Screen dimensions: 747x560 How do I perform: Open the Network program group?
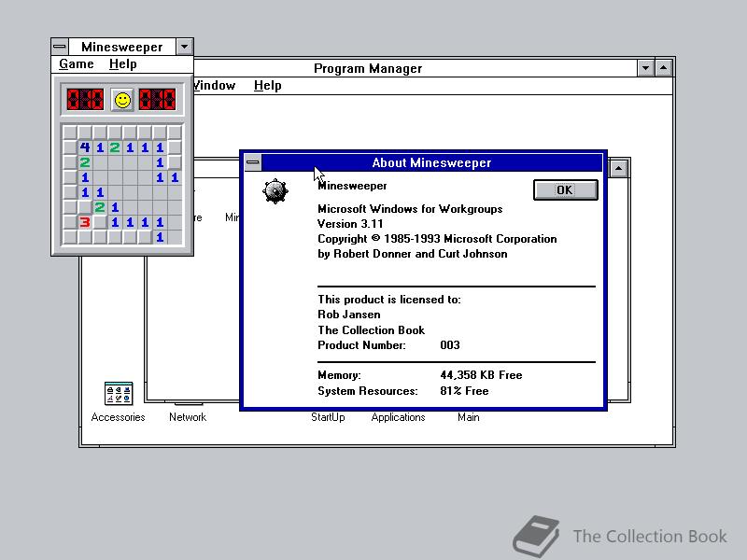(188, 417)
